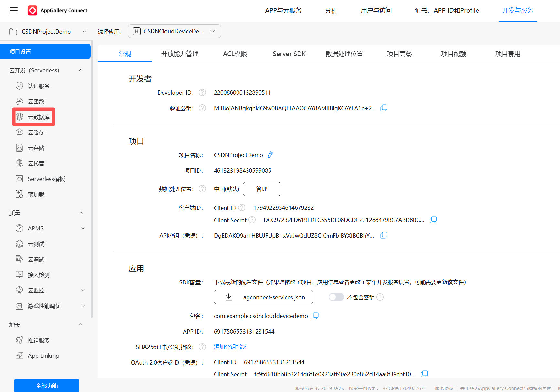Edit the project name with pencil icon
The height and width of the screenshot is (392, 560).
click(271, 155)
